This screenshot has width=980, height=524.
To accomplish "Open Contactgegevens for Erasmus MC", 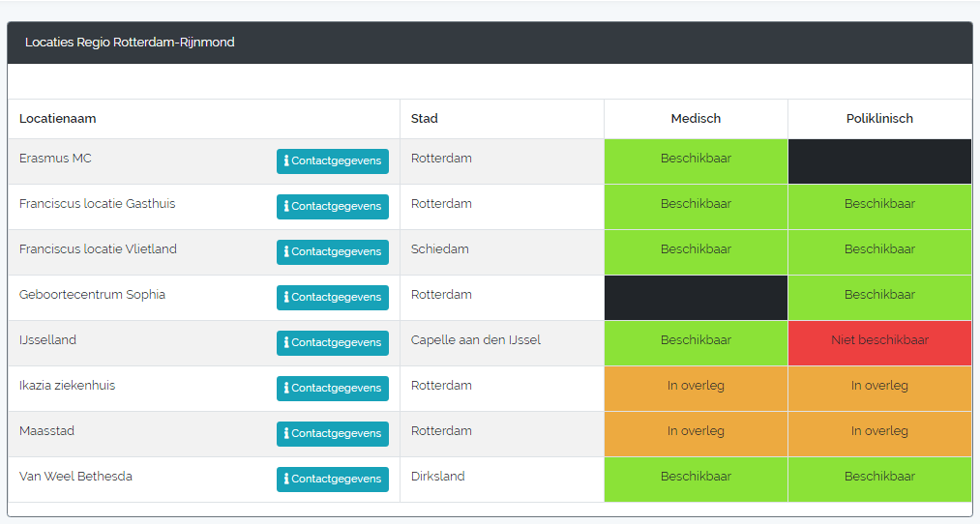I will 333,161.
